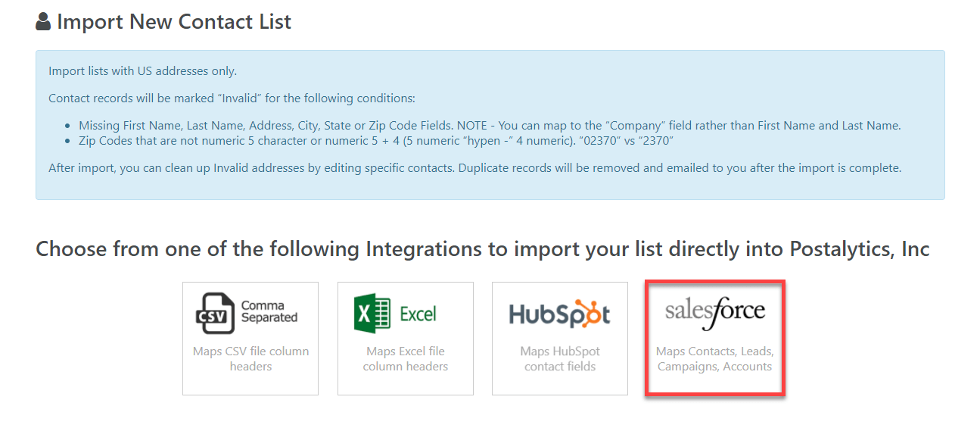Choose the HubSpot logo
The width and height of the screenshot is (980, 428).
point(559,314)
